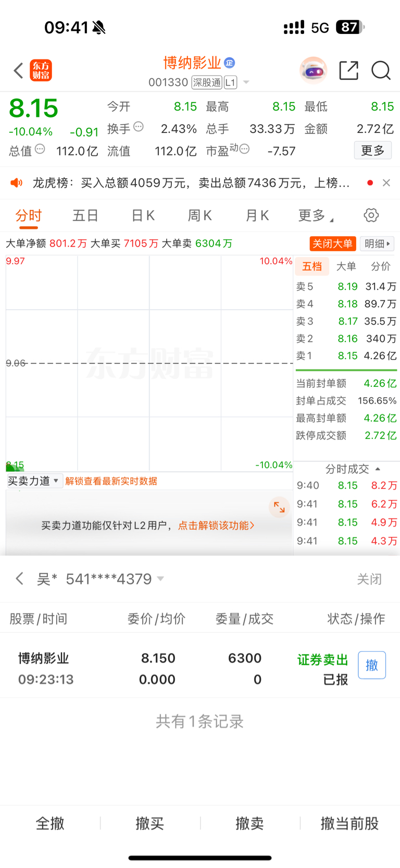The width and height of the screenshot is (400, 868).
Task: Open the robot assistant avatar
Action: 313,70
